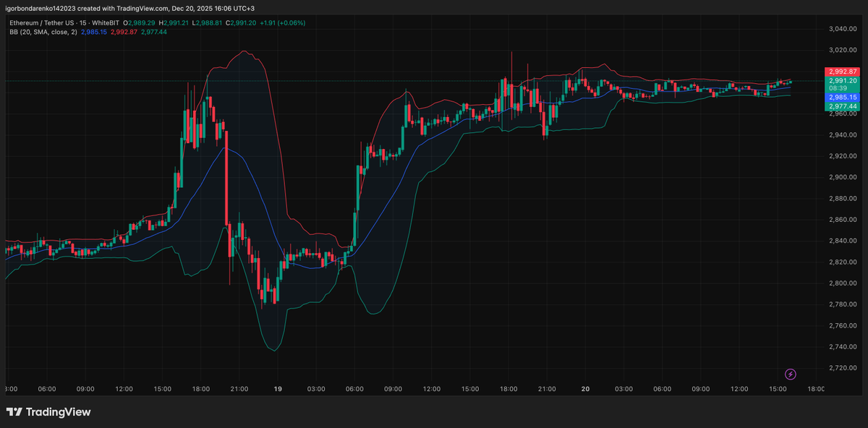Click the 18:00 label at time axis end
Screen dimensions: 868x428
[x=815, y=389]
